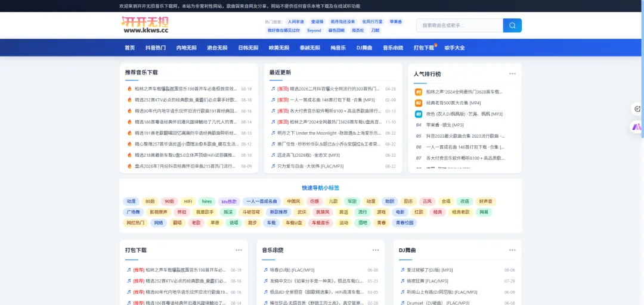Go to 首页 in navigation bar
Viewport: 644px width, 305px height.
[x=130, y=48]
